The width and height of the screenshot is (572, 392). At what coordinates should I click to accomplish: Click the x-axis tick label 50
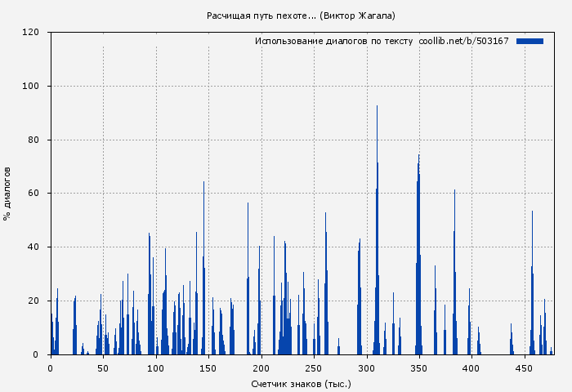(103, 368)
